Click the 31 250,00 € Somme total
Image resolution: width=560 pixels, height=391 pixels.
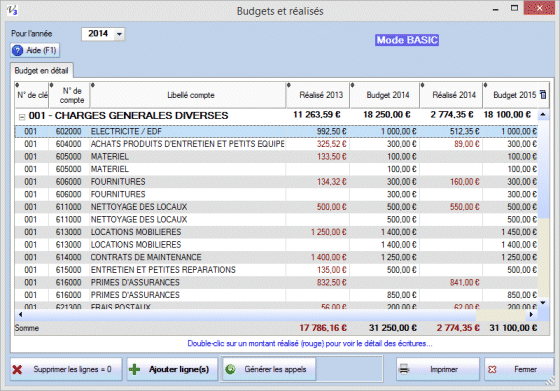pos(392,328)
